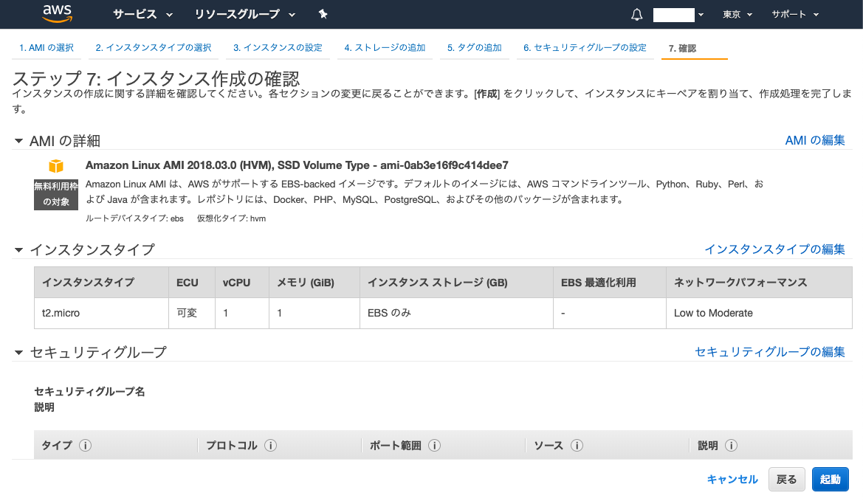Click the AWS home logo
Viewport: 863px width, 504px height.
pos(55,14)
